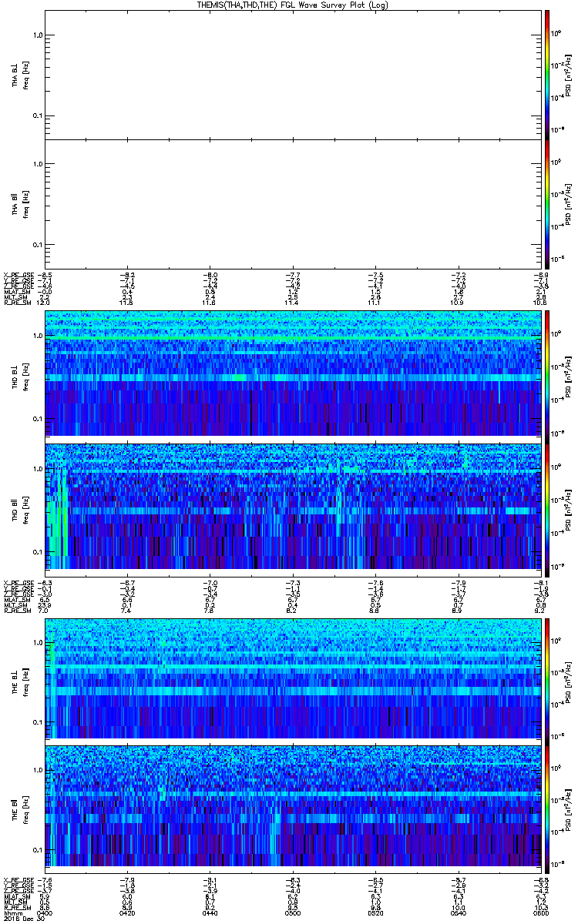Click the '0540' time tick label

pos(457,913)
